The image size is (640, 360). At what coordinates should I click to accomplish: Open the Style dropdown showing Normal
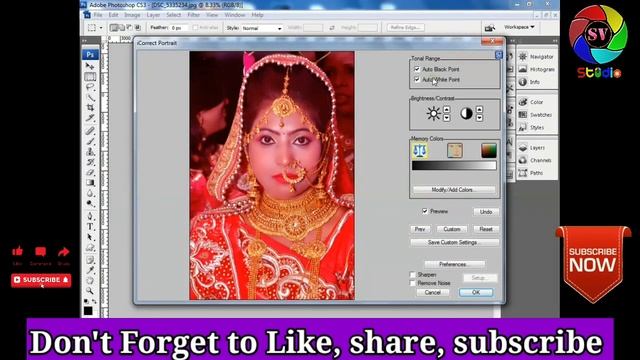(262, 28)
